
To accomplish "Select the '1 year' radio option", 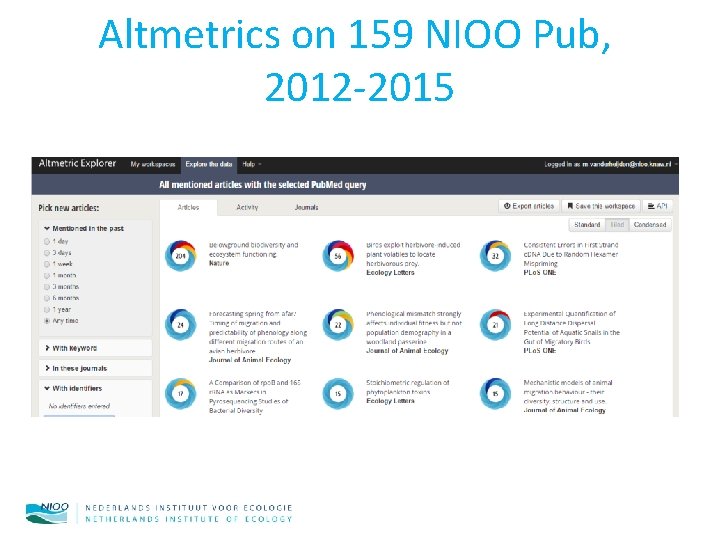I will click(46, 309).
